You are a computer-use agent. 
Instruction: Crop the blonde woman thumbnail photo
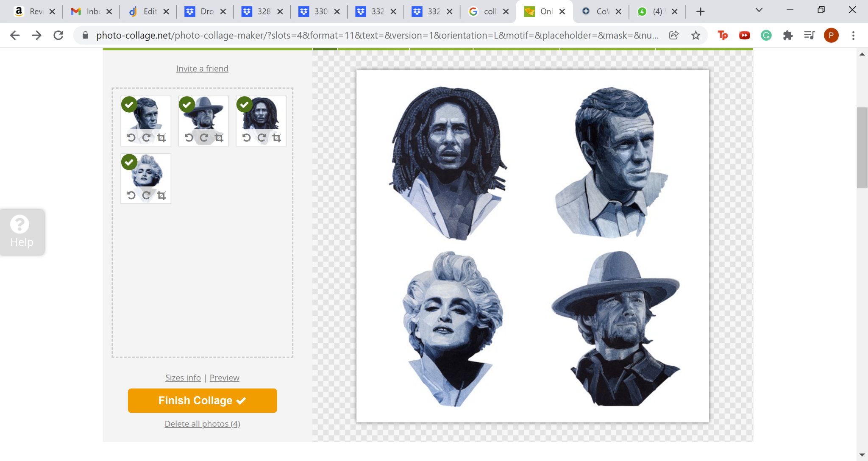161,195
